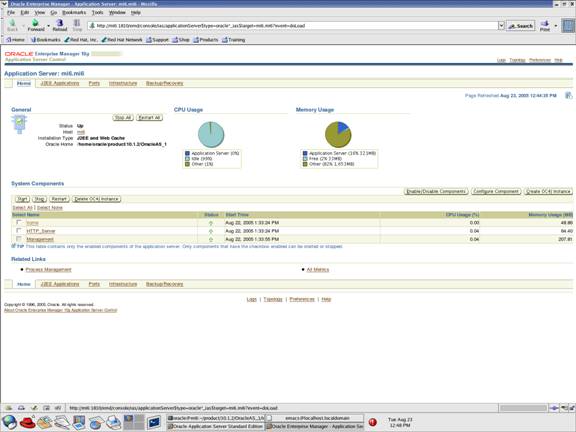Tick the checkbox for the home component

tap(19, 223)
